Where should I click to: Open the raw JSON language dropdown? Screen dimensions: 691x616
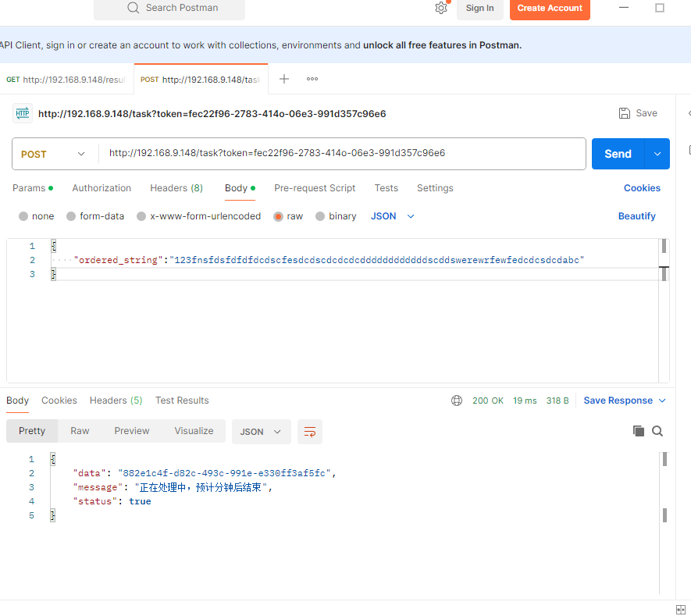[392, 216]
